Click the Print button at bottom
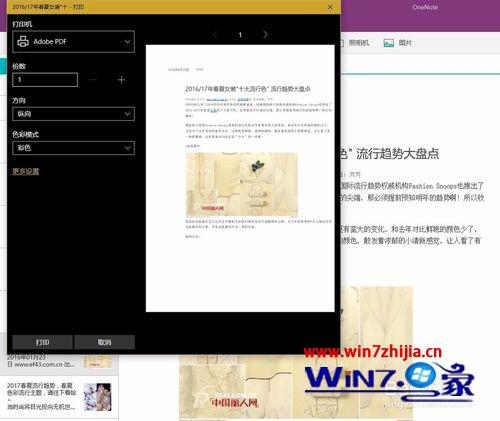The image size is (500, 421). (42, 342)
